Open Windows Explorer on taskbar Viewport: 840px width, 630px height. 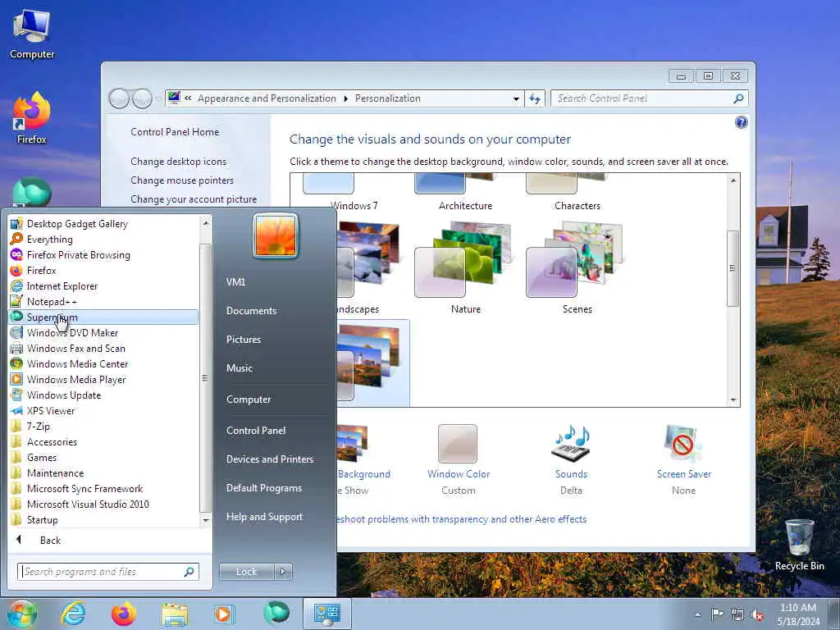175,614
